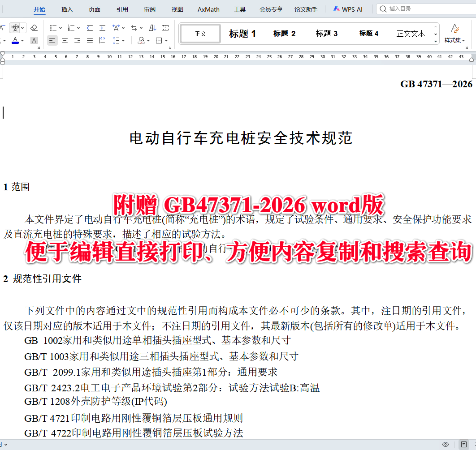Screen dimensions: 476x450
Task: Enable center text alignment
Action: pyautogui.click(x=65, y=40)
